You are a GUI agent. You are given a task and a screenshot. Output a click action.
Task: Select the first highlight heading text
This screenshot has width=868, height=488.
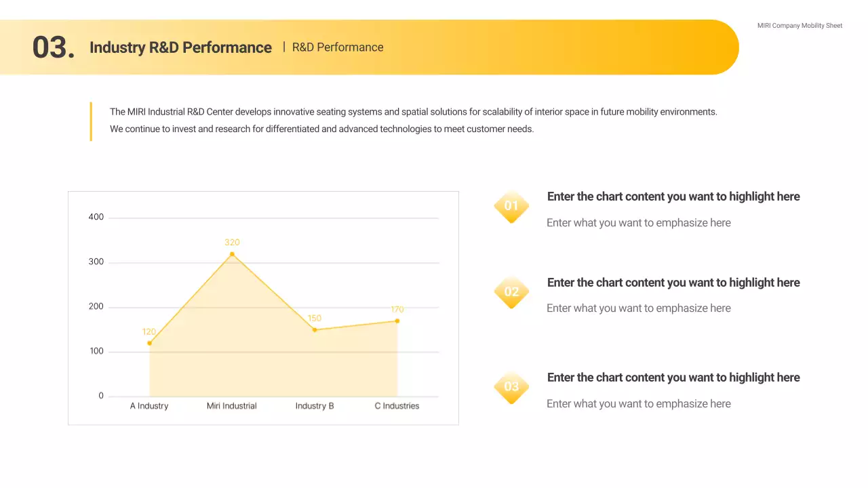click(673, 197)
